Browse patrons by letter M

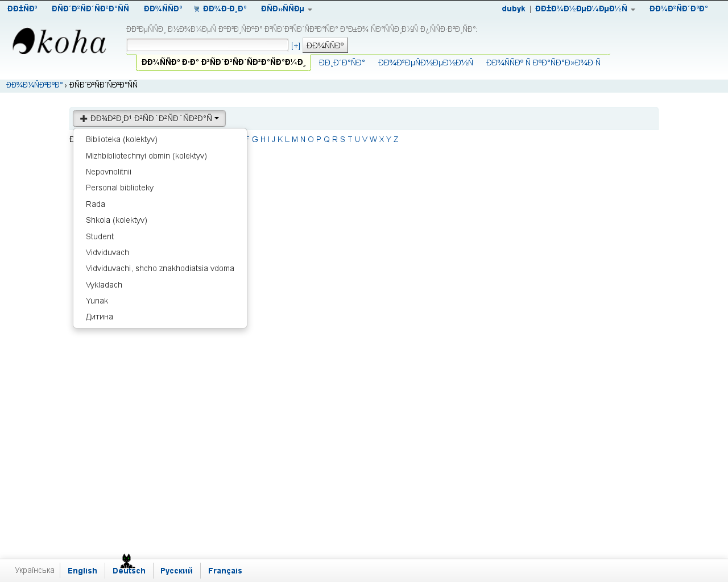[295, 139]
